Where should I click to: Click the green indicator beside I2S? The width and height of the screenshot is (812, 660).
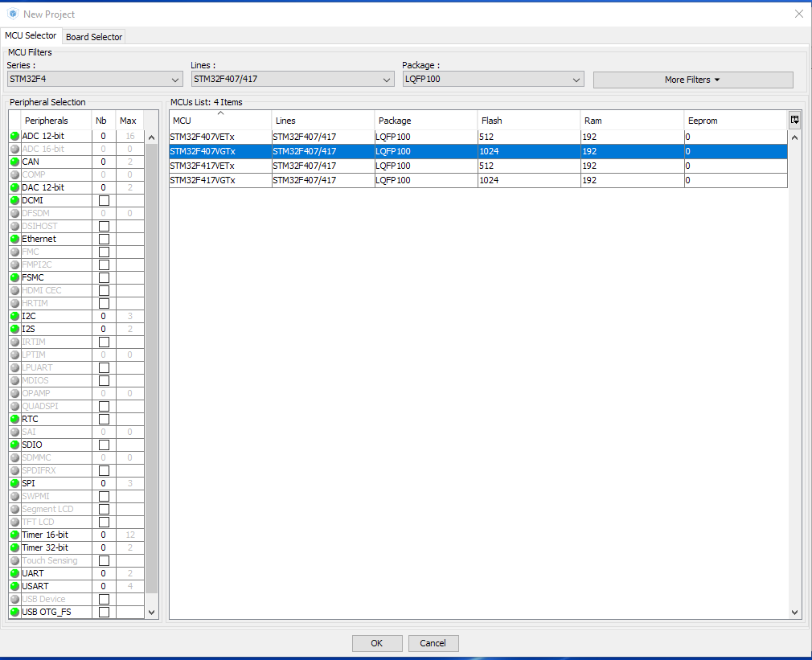15,330
